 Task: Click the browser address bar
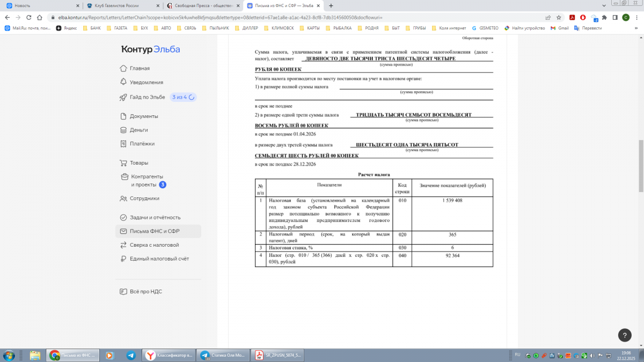tap(268, 17)
